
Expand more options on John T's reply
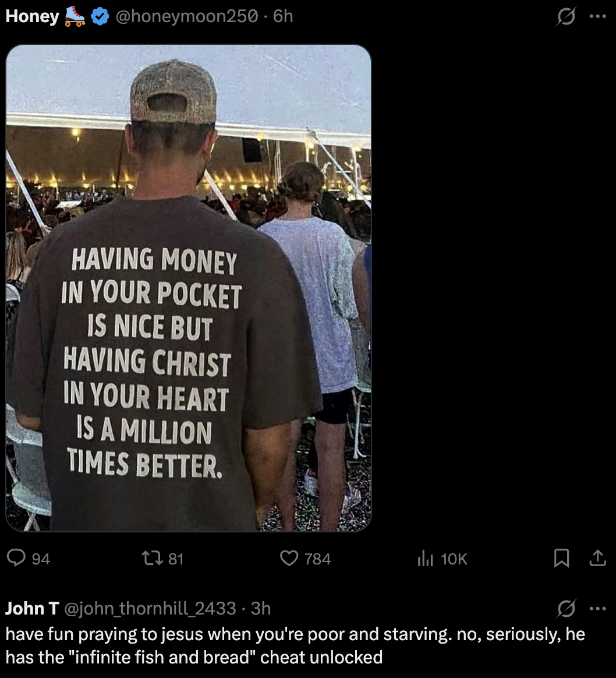point(598,609)
